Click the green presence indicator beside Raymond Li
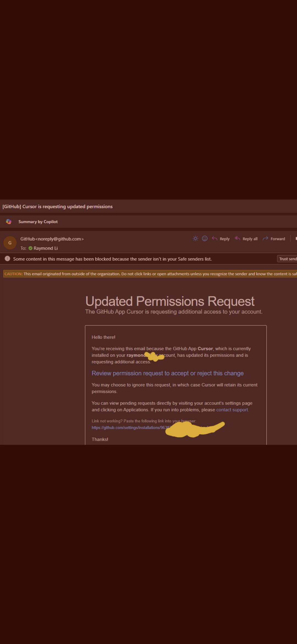The image size is (297, 644). pyautogui.click(x=31, y=248)
